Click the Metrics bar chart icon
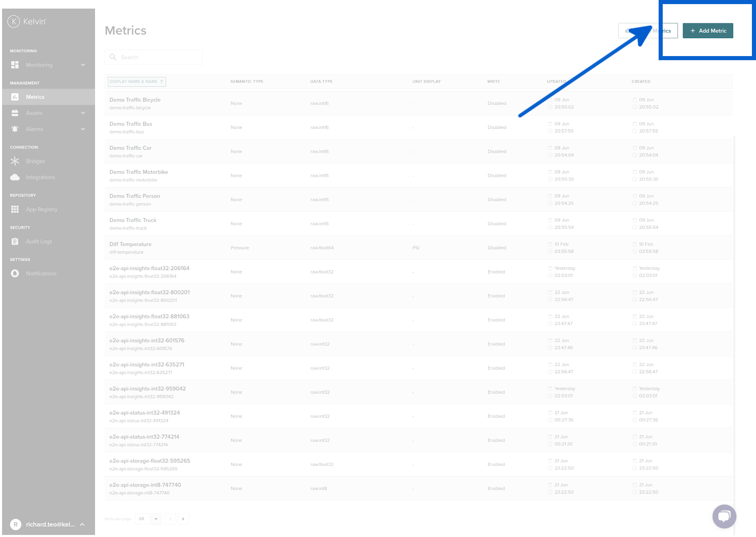 (15, 97)
